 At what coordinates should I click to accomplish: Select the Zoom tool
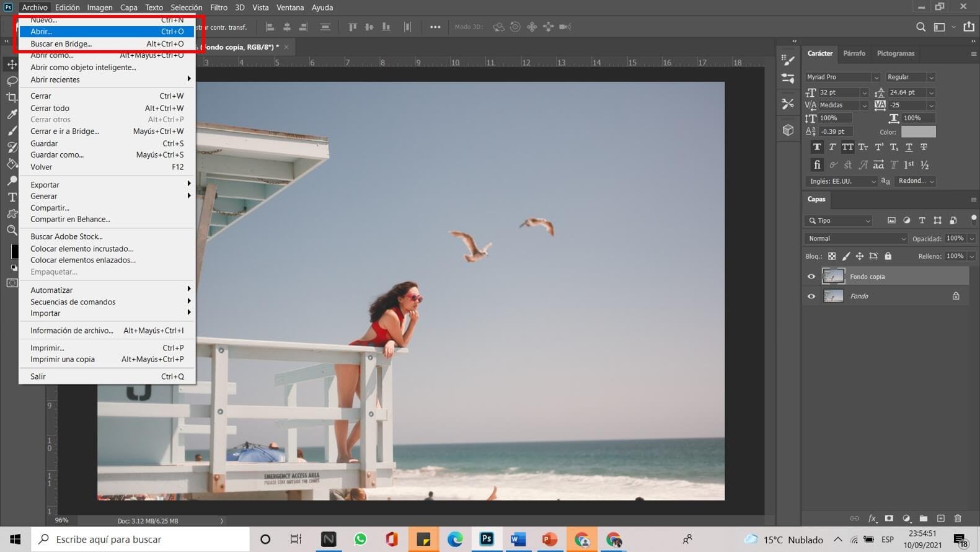coord(12,230)
